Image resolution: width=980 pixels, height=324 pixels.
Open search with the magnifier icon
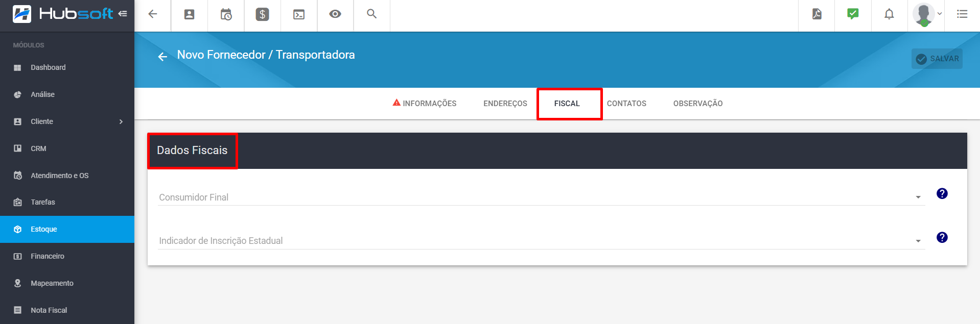372,14
